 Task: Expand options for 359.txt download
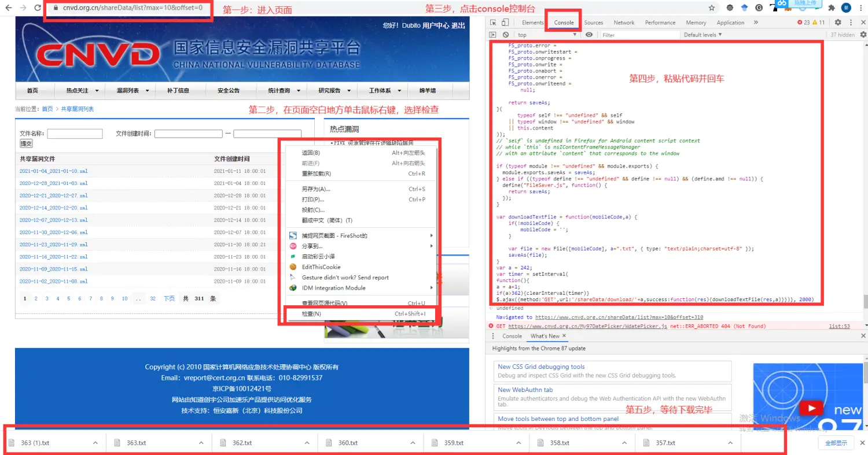[519, 443]
